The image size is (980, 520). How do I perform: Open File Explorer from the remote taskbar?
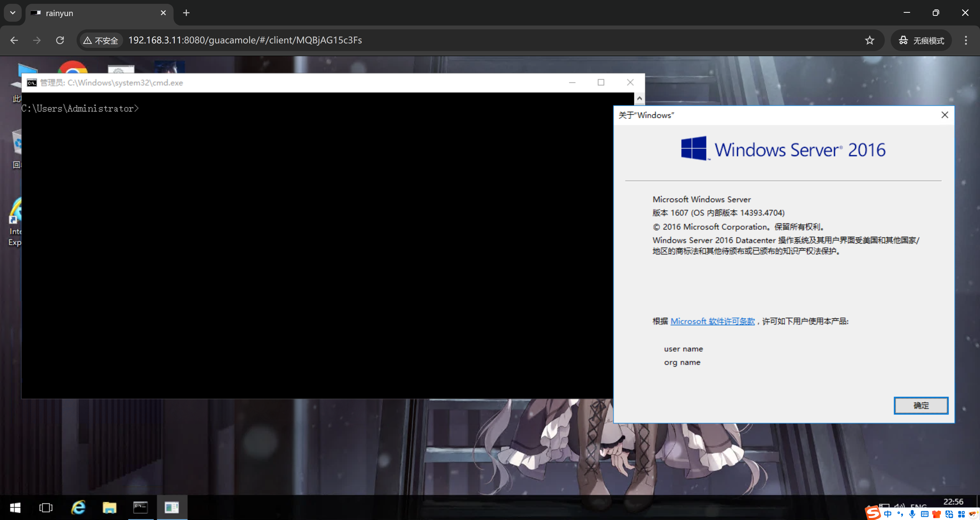pos(109,507)
